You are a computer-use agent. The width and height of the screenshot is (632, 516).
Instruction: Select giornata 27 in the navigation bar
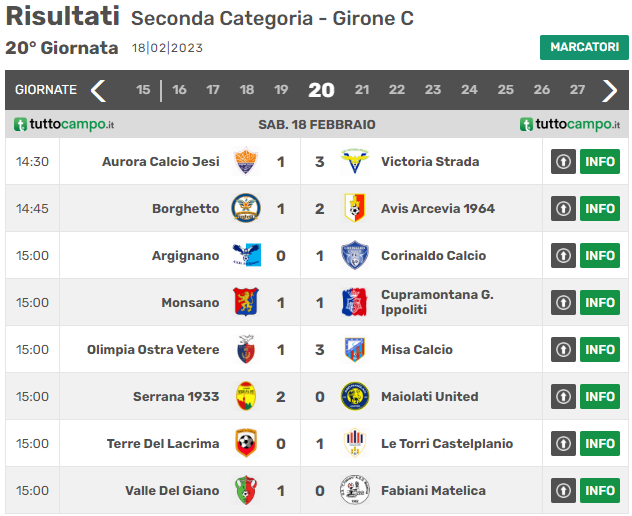[577, 89]
